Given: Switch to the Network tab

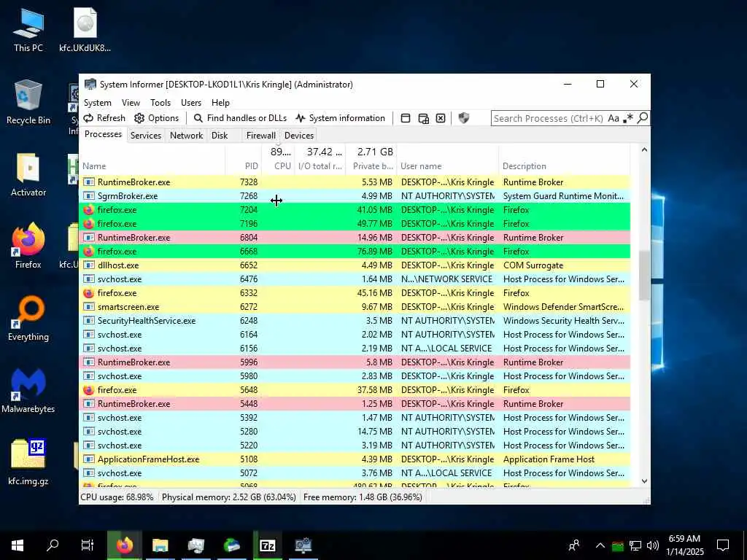Looking at the screenshot, I should pyautogui.click(x=186, y=135).
